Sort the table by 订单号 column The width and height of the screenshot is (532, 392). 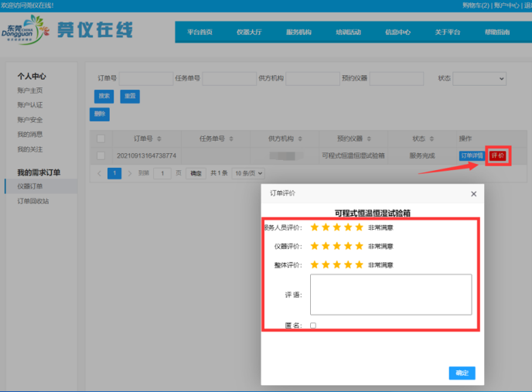[x=159, y=138]
